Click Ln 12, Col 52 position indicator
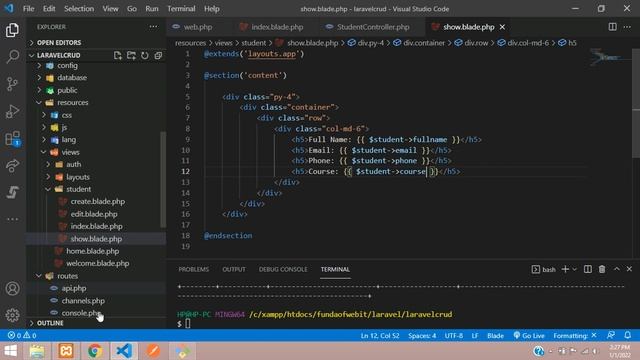This screenshot has width=640, height=360. coord(380,336)
